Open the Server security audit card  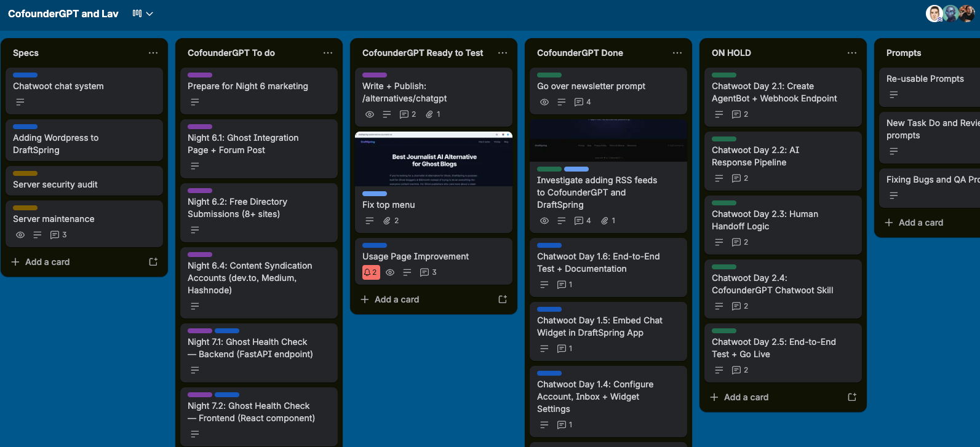click(84, 181)
